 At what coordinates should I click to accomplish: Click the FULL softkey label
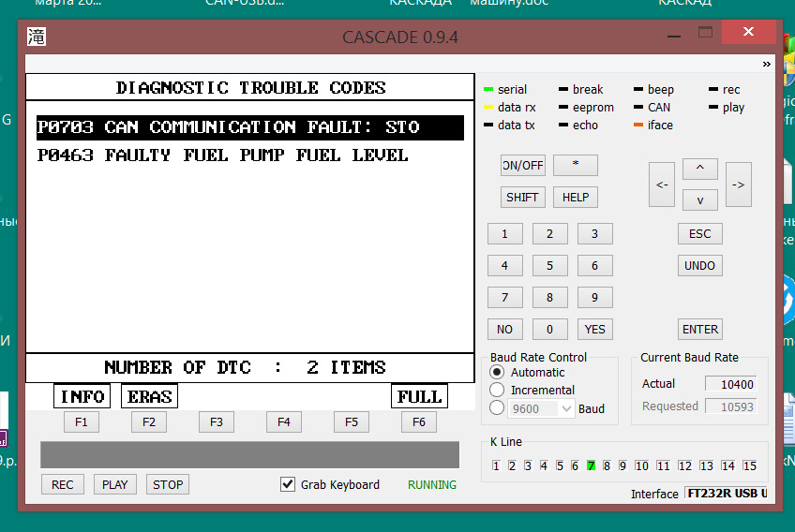click(x=419, y=396)
